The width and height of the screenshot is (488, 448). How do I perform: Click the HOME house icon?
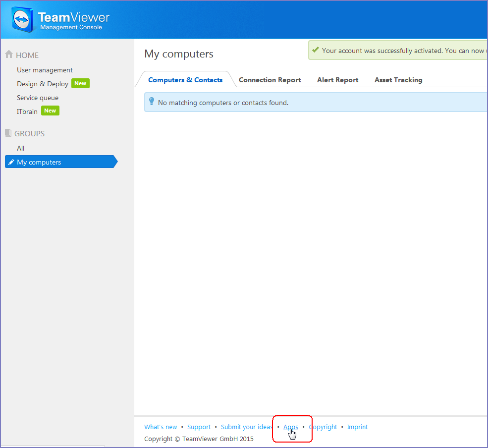(x=9, y=55)
